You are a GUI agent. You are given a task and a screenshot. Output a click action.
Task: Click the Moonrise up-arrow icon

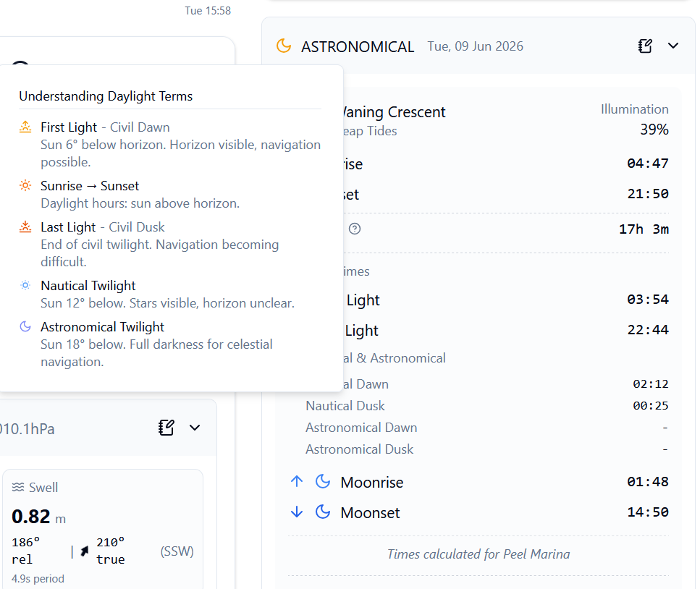pyautogui.click(x=297, y=481)
